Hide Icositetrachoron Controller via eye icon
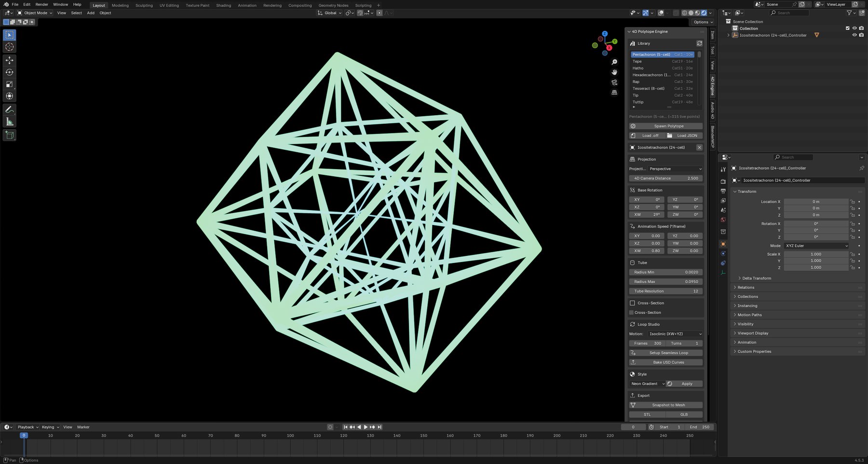Image resolution: width=868 pixels, height=464 pixels. point(854,35)
